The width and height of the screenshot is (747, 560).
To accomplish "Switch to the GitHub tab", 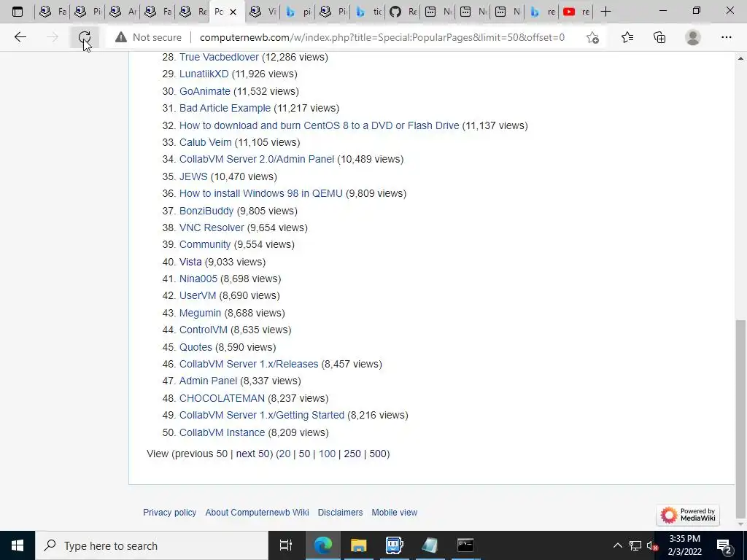I will (403, 12).
